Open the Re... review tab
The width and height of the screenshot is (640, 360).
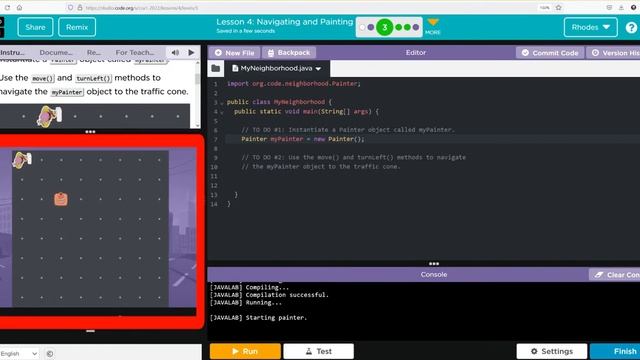pyautogui.click(x=94, y=52)
